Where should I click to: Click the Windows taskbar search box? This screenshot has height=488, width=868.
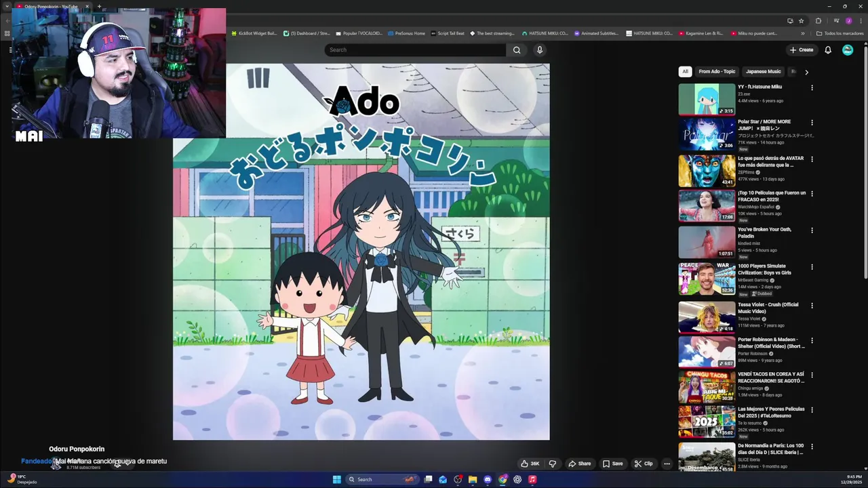click(382, 479)
